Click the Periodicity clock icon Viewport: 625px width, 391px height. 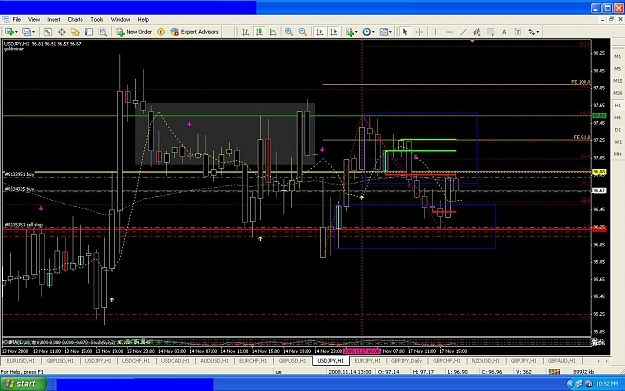tap(366, 32)
